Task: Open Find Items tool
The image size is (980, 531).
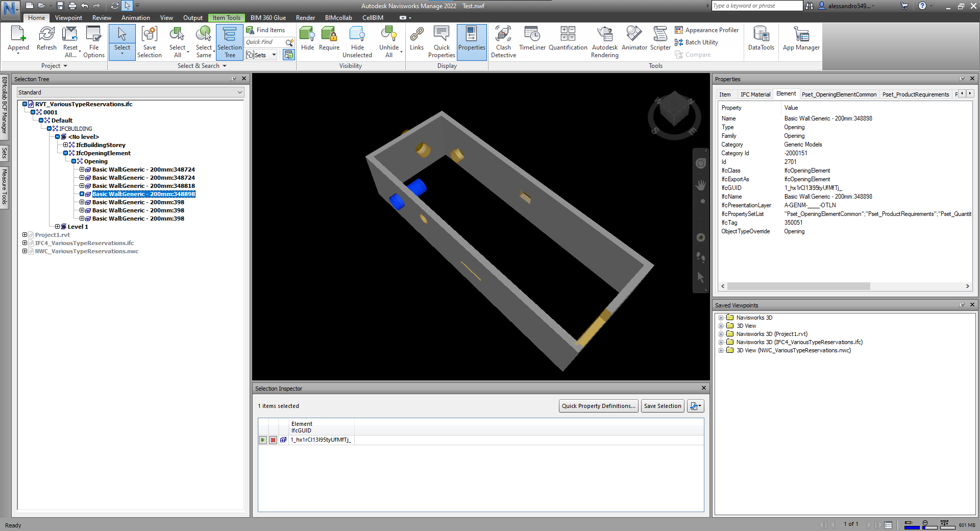Action: coord(265,30)
